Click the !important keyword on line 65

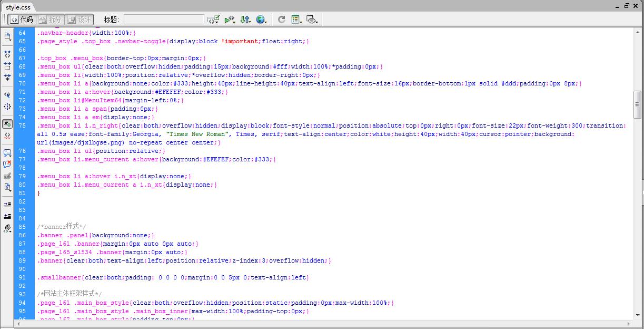pos(241,41)
